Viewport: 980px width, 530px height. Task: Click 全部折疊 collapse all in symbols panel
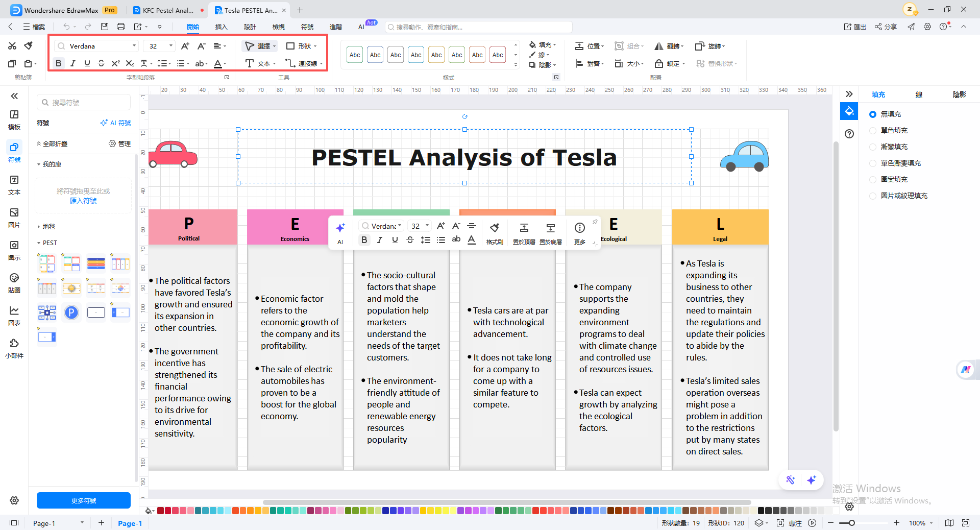pos(52,144)
